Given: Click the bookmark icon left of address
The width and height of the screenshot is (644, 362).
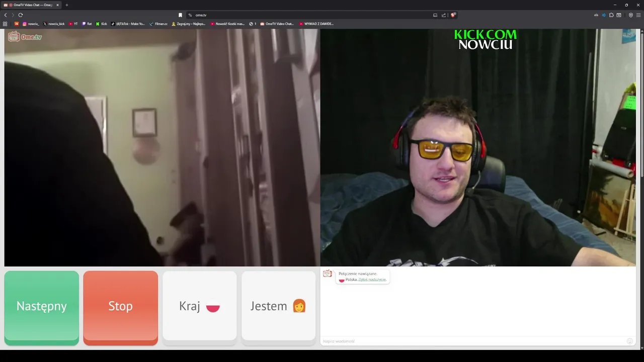Looking at the screenshot, I should (x=180, y=15).
